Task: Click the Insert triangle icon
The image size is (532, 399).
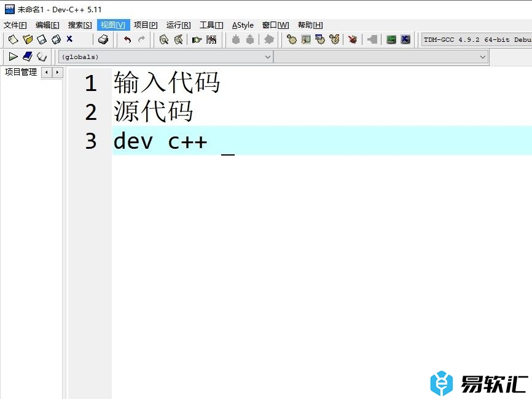Action: 13,57
